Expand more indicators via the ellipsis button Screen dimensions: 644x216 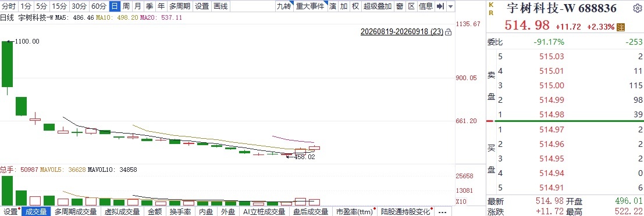442,212
